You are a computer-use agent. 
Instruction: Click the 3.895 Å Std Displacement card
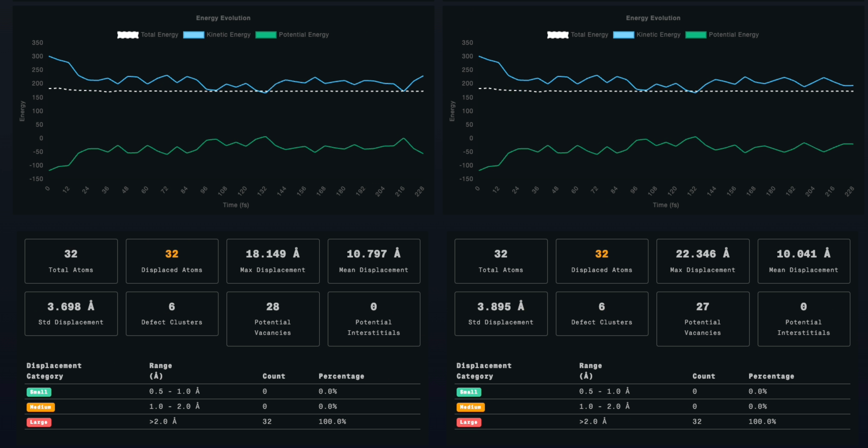point(500,313)
